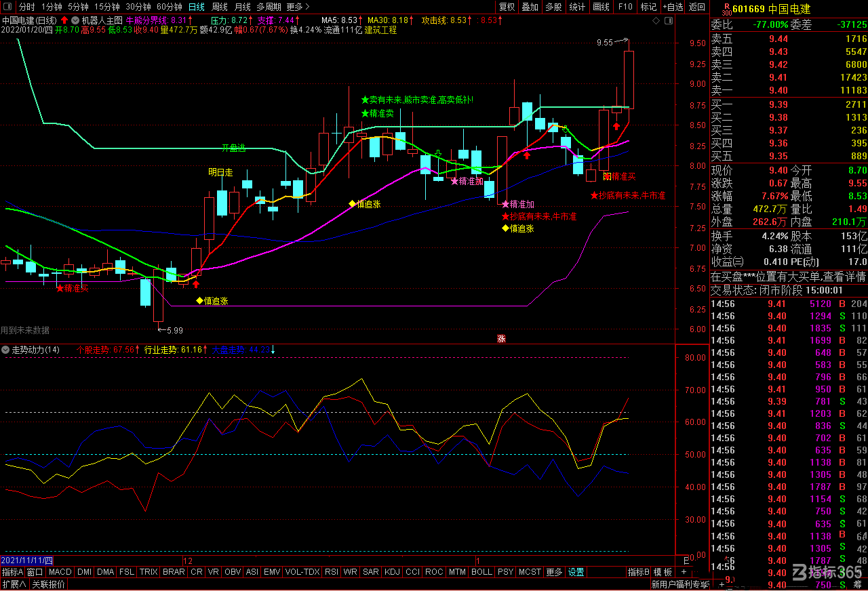Switch indicator to CCI
The width and height of the screenshot is (868, 591).
click(x=412, y=572)
